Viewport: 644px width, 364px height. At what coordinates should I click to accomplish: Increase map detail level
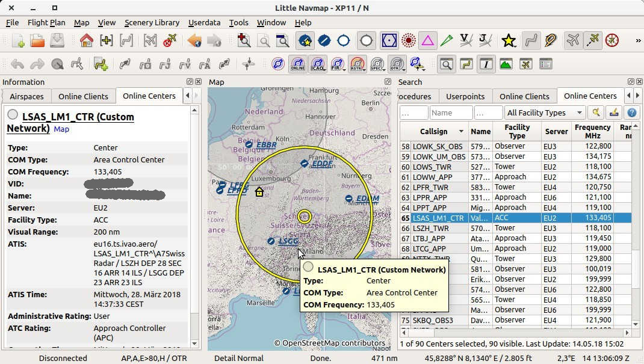click(x=244, y=41)
